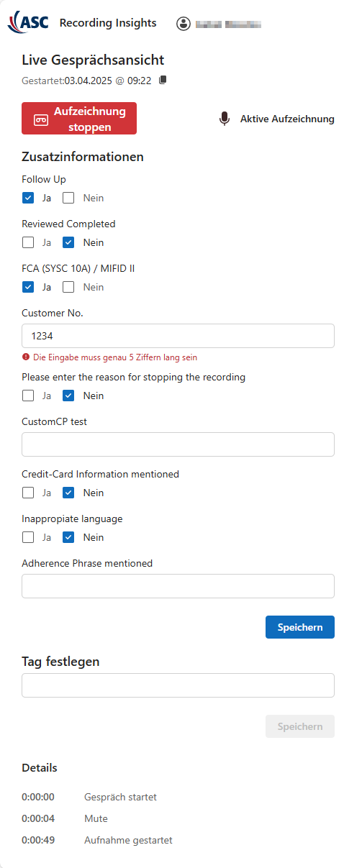
Task: Check Nein under Follow Up
Action: click(x=69, y=198)
